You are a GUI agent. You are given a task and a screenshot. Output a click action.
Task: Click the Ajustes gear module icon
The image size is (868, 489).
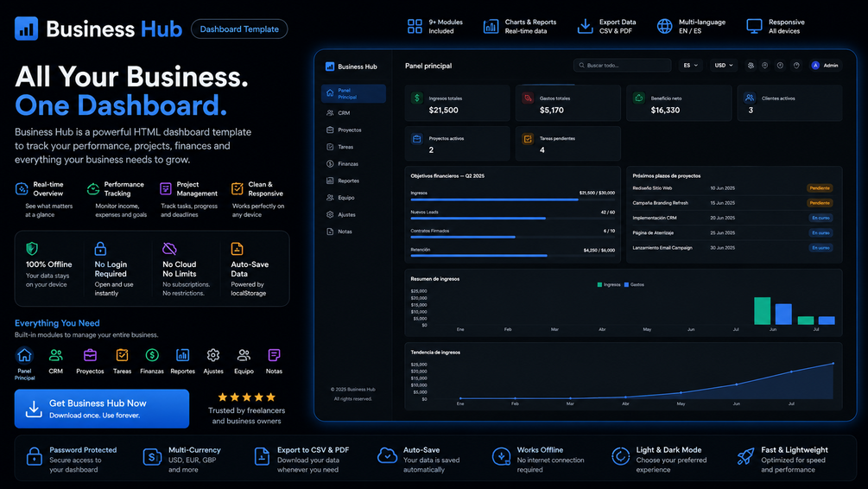click(213, 355)
